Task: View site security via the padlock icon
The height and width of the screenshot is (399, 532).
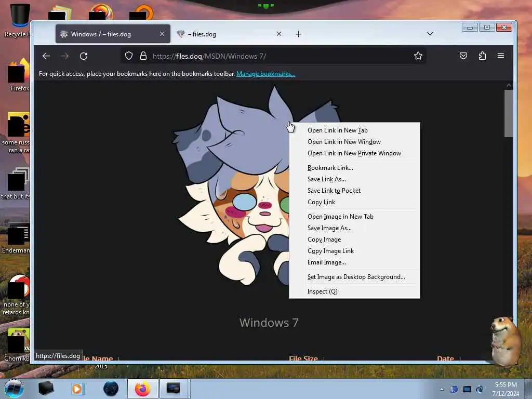Action: tap(143, 56)
